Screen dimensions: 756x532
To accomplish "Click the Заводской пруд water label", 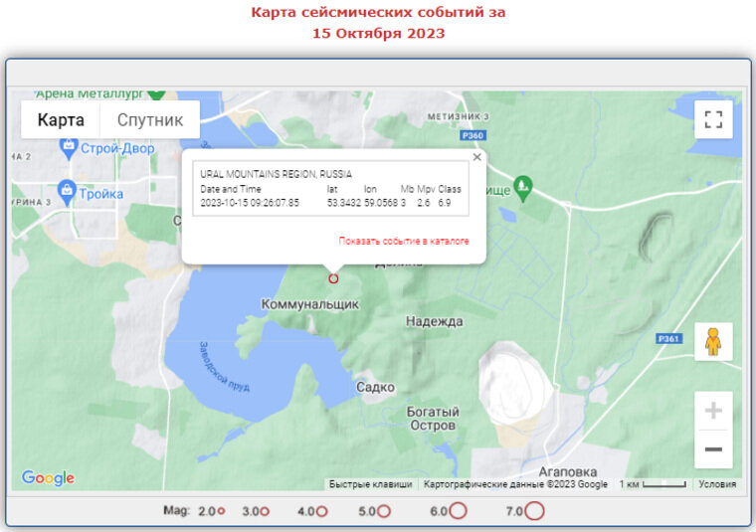I will (224, 366).
